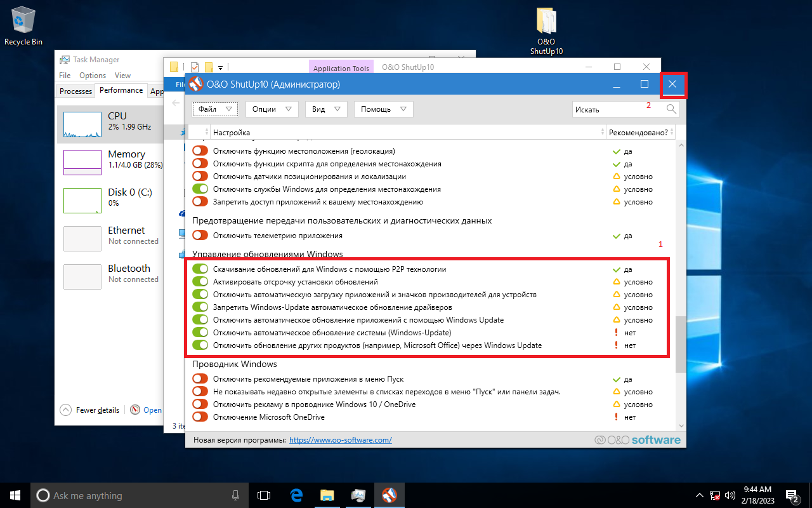Maximize the O&O ShutUp10 window
Screen dimensions: 812x508
click(645, 84)
